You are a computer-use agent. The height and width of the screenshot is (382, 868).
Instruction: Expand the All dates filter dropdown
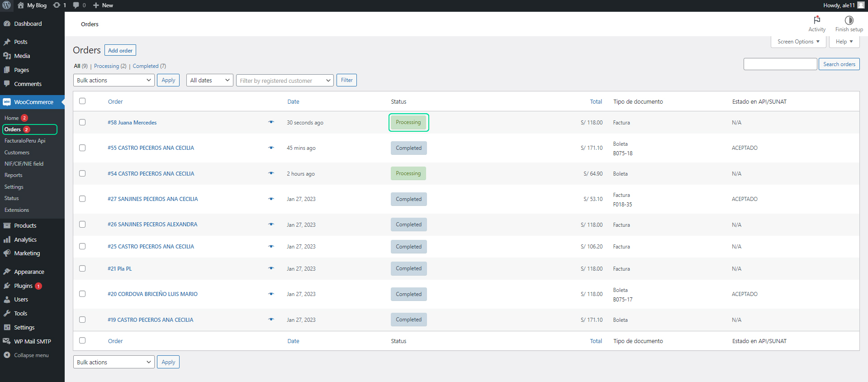point(209,80)
